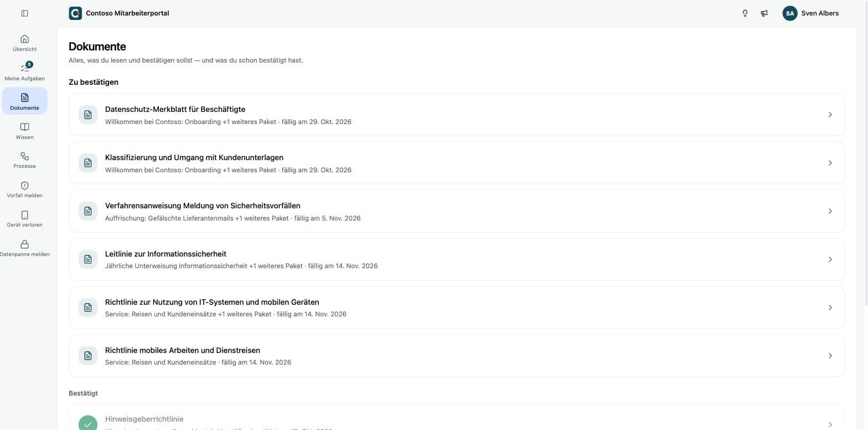Open Richtlinie mobiles Arbeiten und Dienstreisen

pyautogui.click(x=457, y=356)
